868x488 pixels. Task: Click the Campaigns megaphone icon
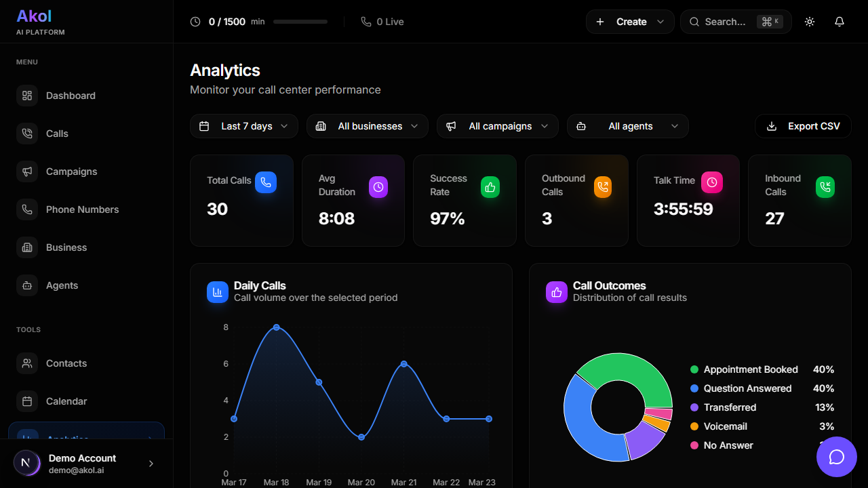(x=27, y=171)
